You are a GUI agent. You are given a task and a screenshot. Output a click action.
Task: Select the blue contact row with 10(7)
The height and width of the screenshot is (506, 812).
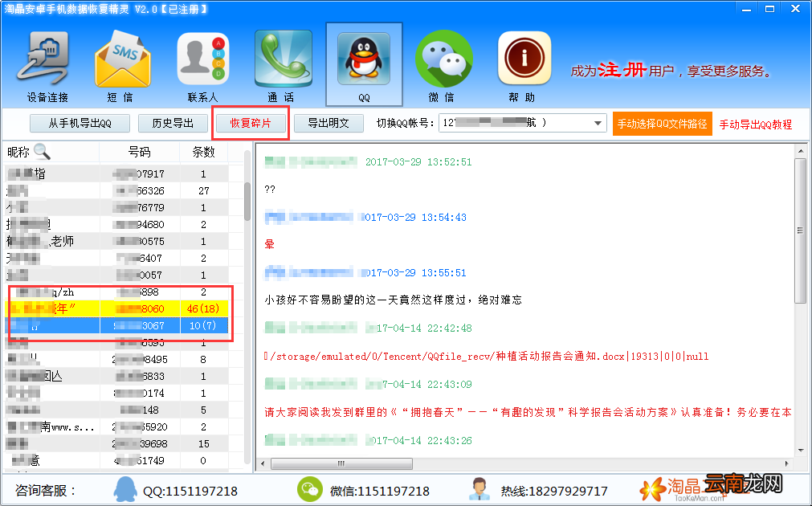[x=117, y=326]
